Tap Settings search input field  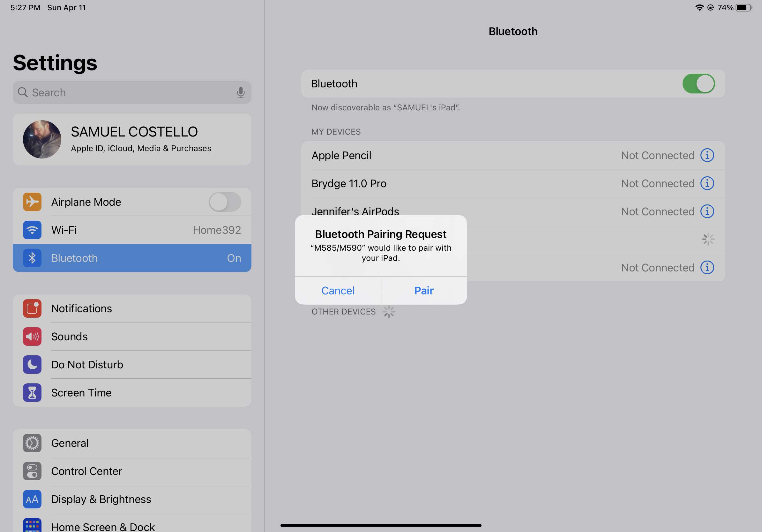tap(132, 92)
